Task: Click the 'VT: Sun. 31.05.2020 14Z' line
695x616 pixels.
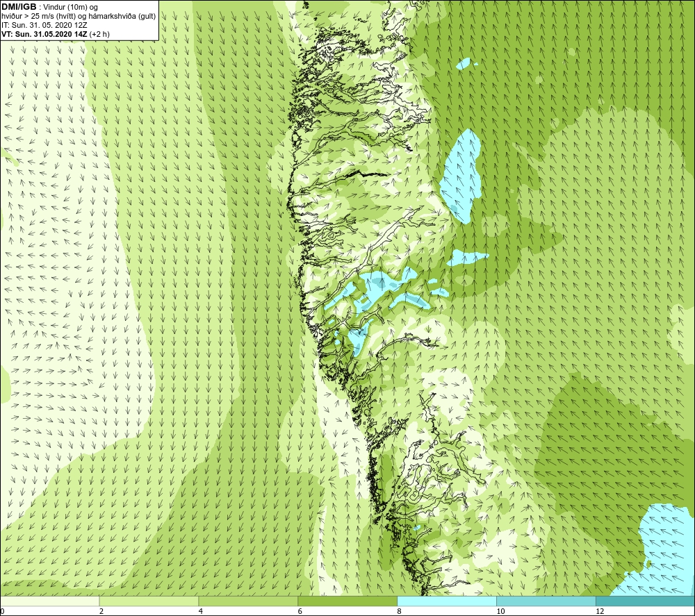Action: 44,34
